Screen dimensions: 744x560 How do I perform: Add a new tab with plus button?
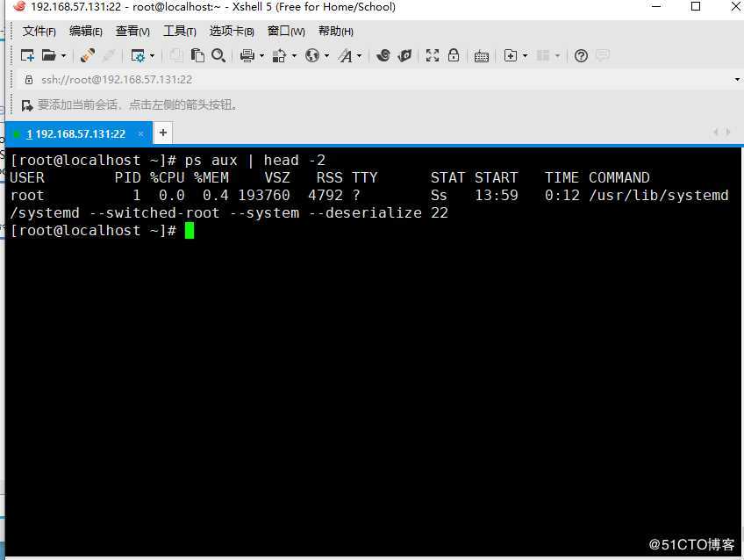point(163,133)
